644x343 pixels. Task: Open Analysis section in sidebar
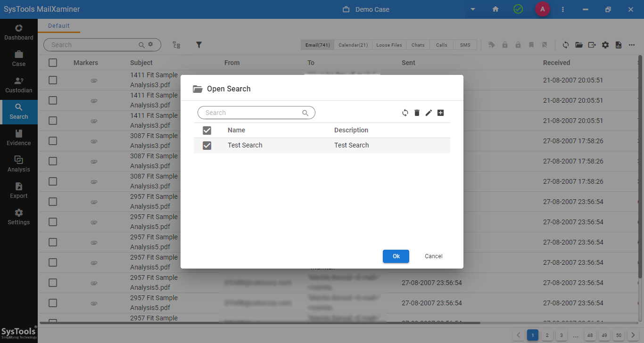19,164
